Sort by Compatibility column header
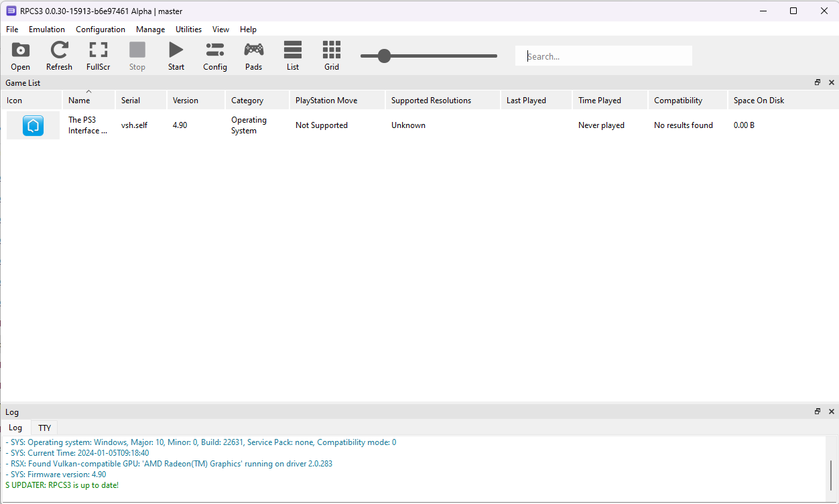This screenshot has height=504, width=839. pyautogui.click(x=688, y=101)
